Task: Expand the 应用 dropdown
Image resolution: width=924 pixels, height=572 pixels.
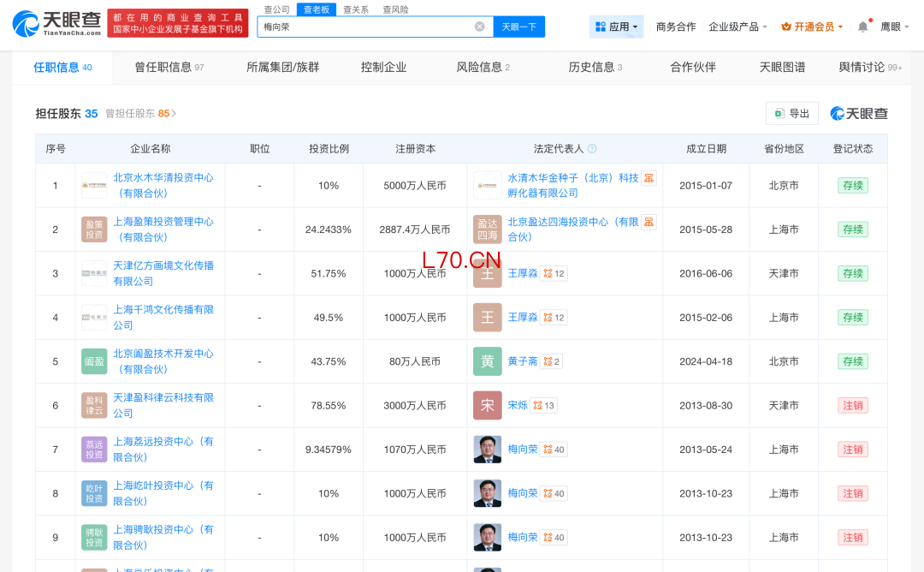Action: coord(616,27)
